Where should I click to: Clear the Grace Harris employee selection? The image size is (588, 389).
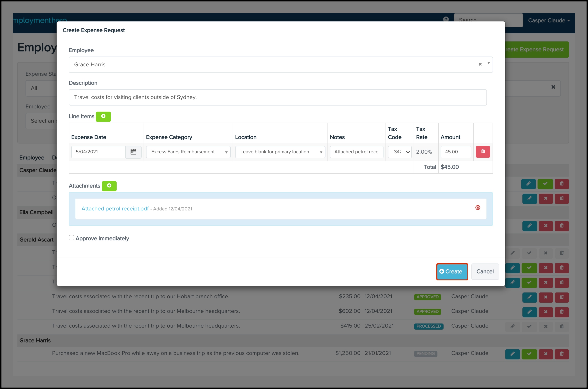pyautogui.click(x=480, y=64)
